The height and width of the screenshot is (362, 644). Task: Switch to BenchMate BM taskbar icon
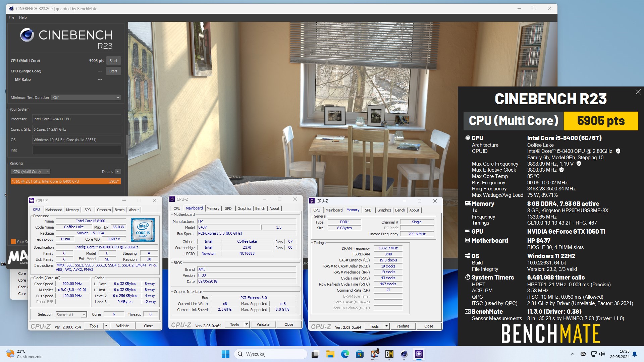point(389,354)
